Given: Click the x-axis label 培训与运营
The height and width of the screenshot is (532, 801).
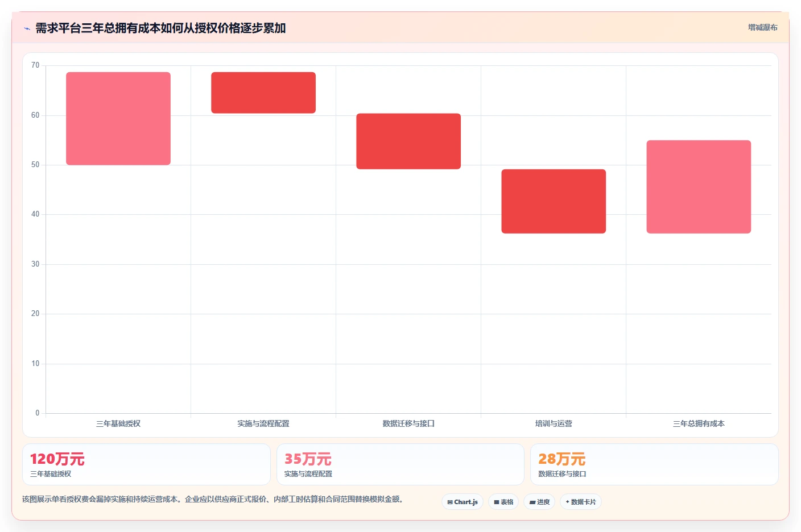Looking at the screenshot, I should (554, 423).
